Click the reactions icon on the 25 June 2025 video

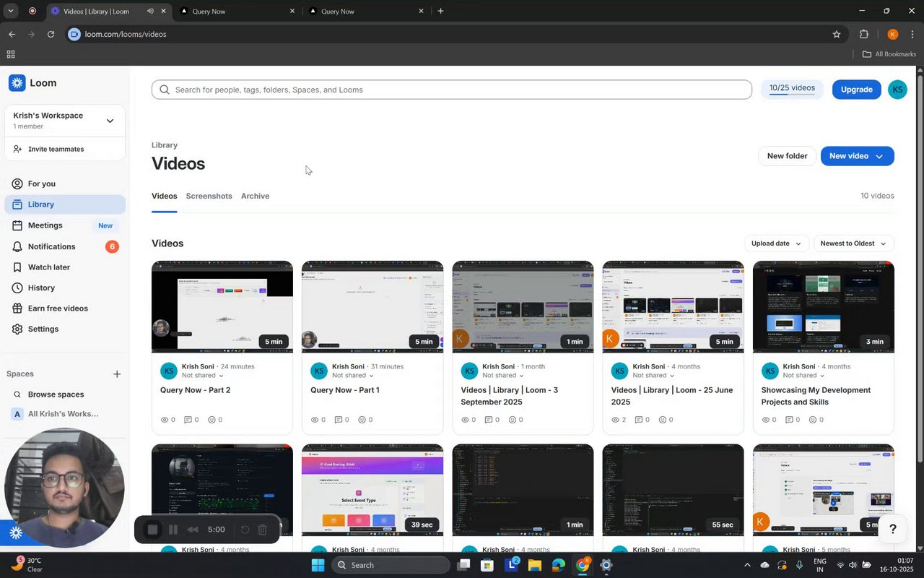pyautogui.click(x=663, y=420)
